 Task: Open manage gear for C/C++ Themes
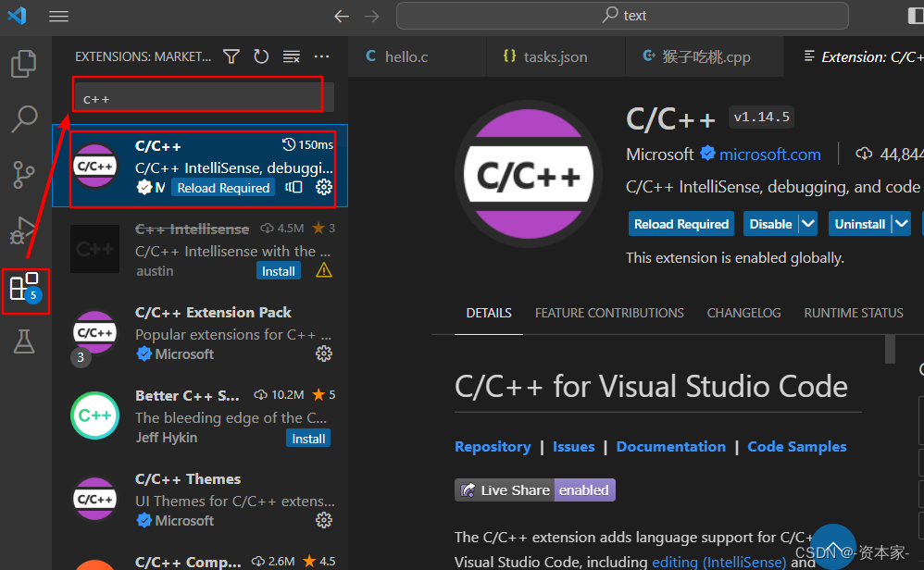[x=323, y=520]
